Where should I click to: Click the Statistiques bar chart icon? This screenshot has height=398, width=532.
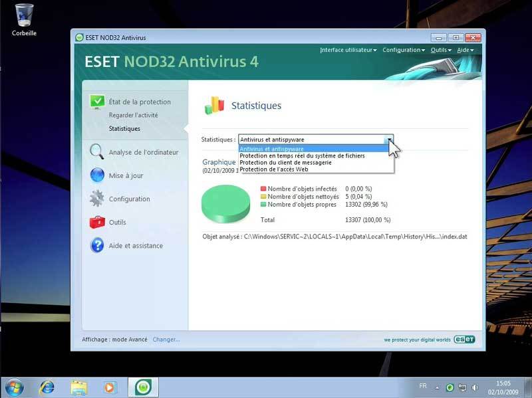click(x=214, y=106)
